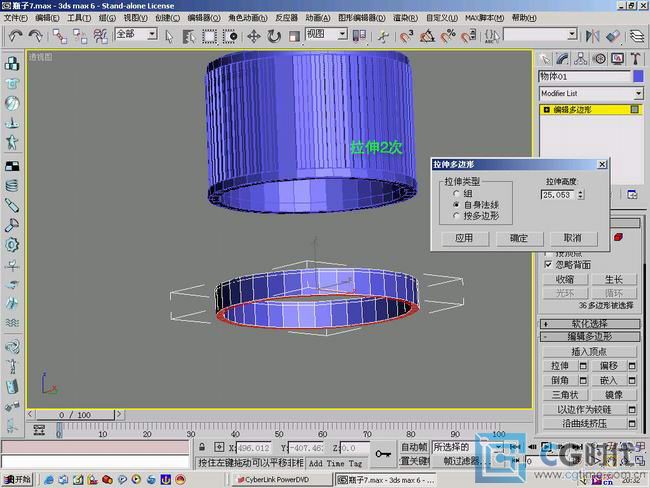This screenshot has height=488, width=650.
Task: Toggle the selection lock padlock icon
Action: 202,447
